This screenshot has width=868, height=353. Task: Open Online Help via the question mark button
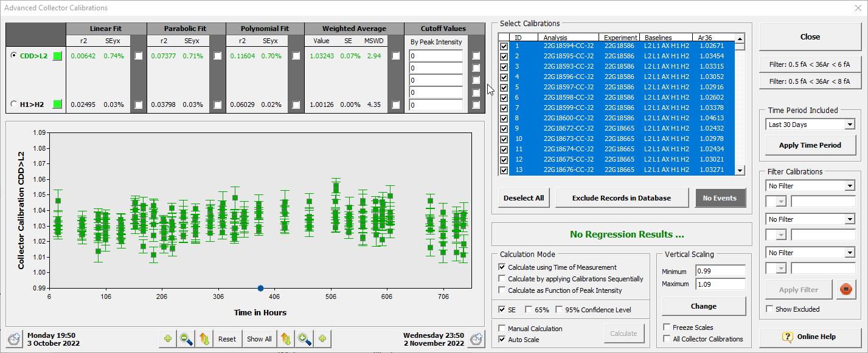810,337
